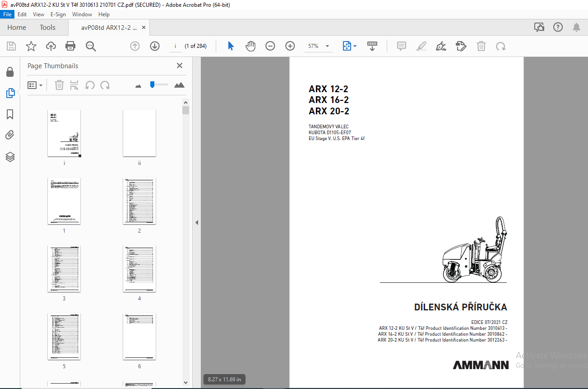Add the document to starred files
Viewport: 588px width, 389px height.
coord(31,46)
